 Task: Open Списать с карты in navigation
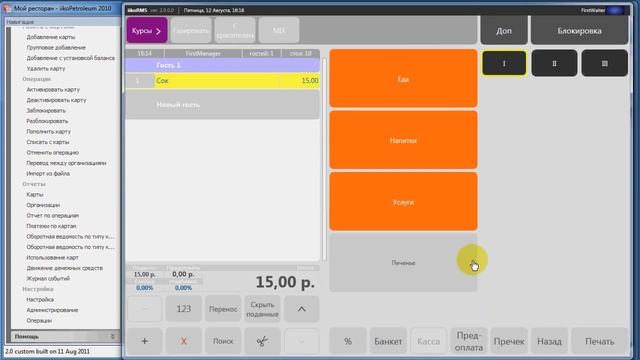coord(48,142)
